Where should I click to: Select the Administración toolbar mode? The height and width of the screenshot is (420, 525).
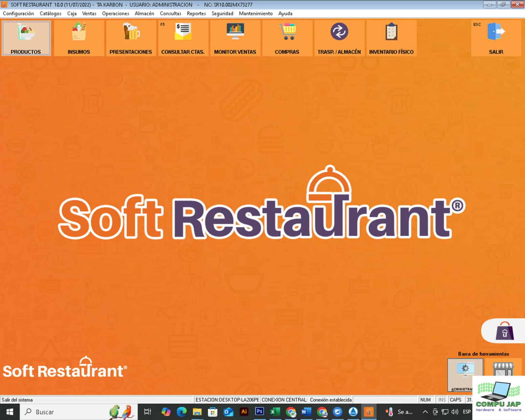click(x=465, y=375)
